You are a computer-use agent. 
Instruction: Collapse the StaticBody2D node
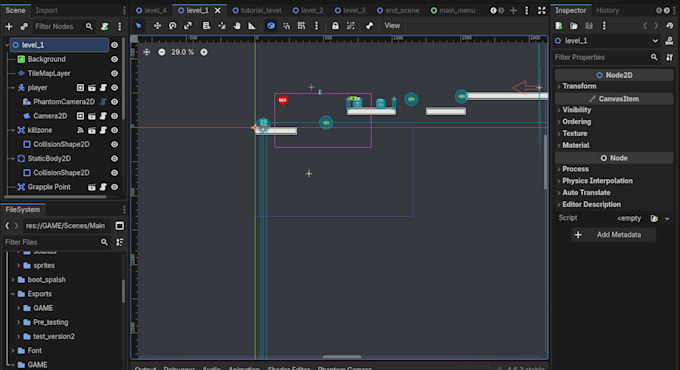click(x=13, y=158)
